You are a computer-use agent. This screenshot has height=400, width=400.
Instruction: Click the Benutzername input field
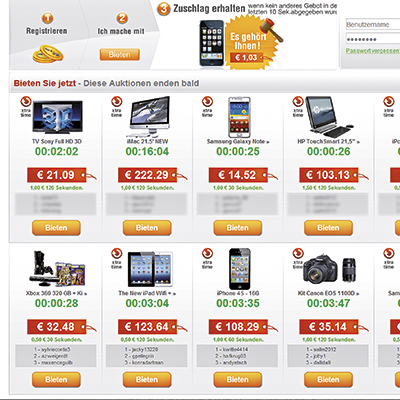click(373, 25)
